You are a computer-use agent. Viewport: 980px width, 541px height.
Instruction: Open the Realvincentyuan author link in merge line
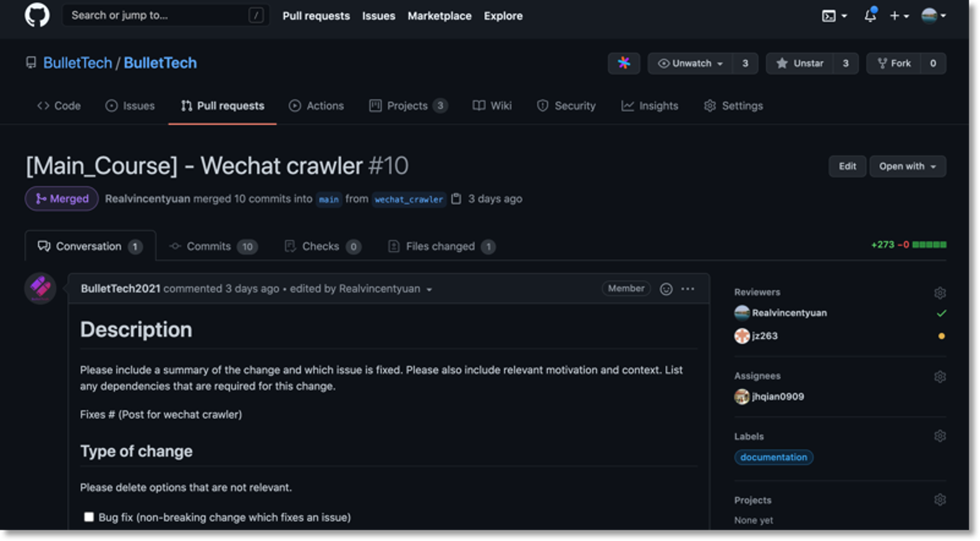(147, 199)
